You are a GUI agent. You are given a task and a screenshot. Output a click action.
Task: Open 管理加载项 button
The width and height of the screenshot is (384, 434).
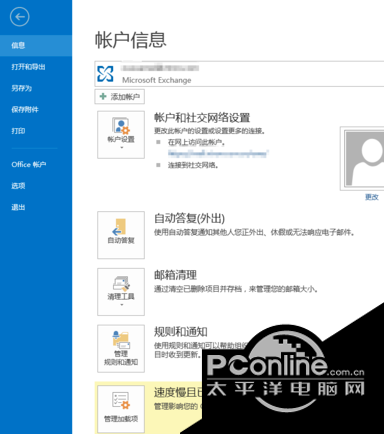pyautogui.click(x=121, y=409)
